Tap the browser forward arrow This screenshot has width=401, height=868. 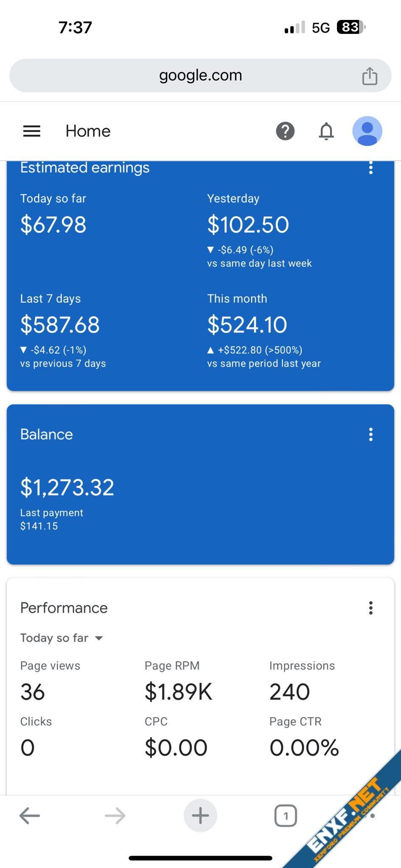(x=115, y=815)
